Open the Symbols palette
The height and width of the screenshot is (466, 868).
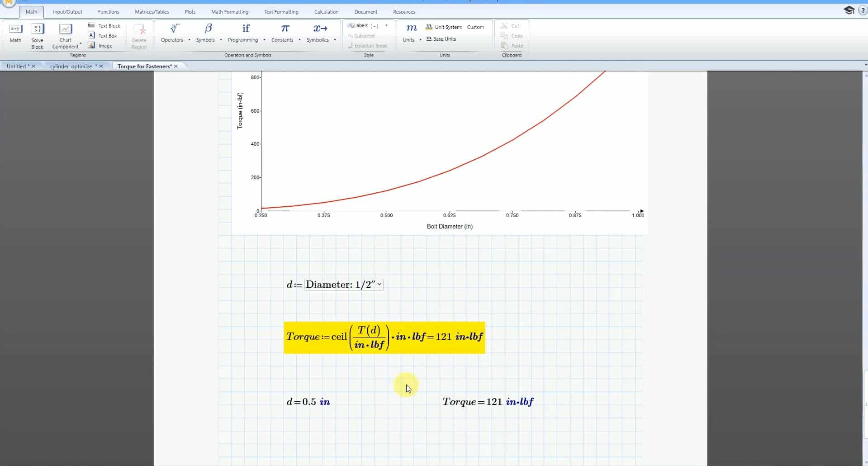[x=206, y=33]
